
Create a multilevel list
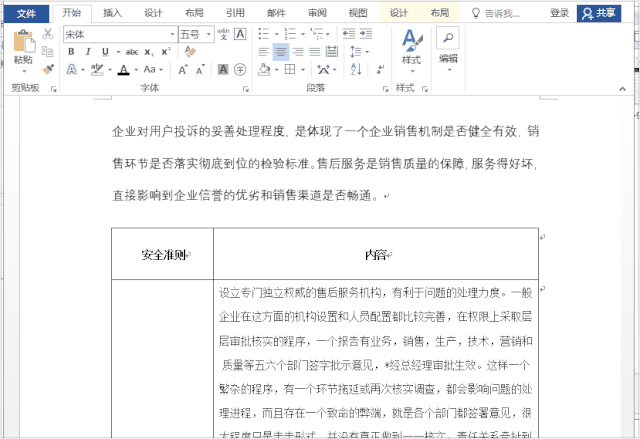coord(316,34)
